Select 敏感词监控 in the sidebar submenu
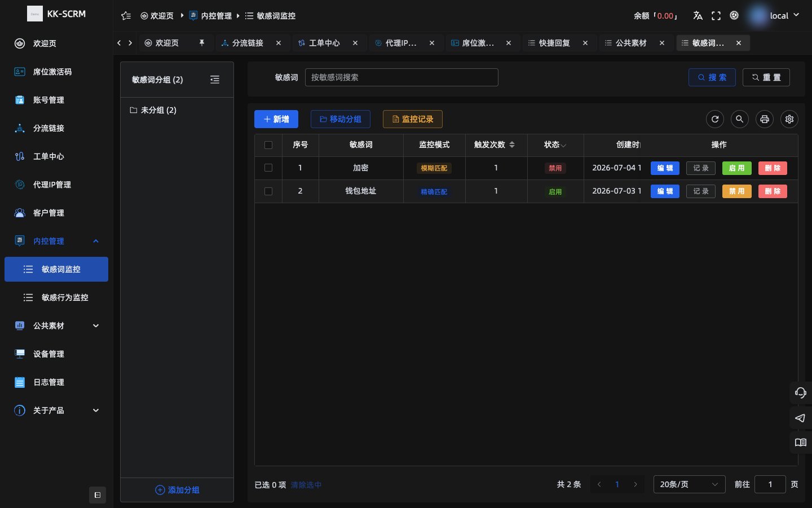 56,269
